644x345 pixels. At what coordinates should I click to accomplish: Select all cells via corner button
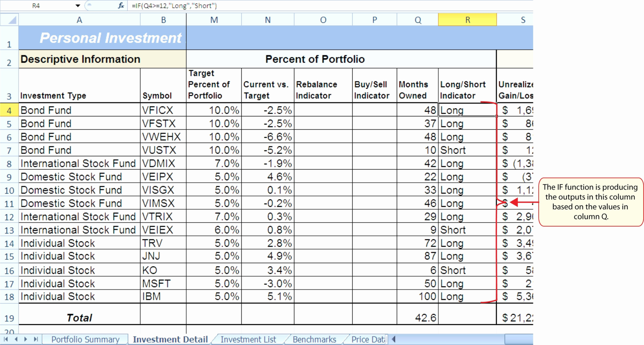coord(9,20)
